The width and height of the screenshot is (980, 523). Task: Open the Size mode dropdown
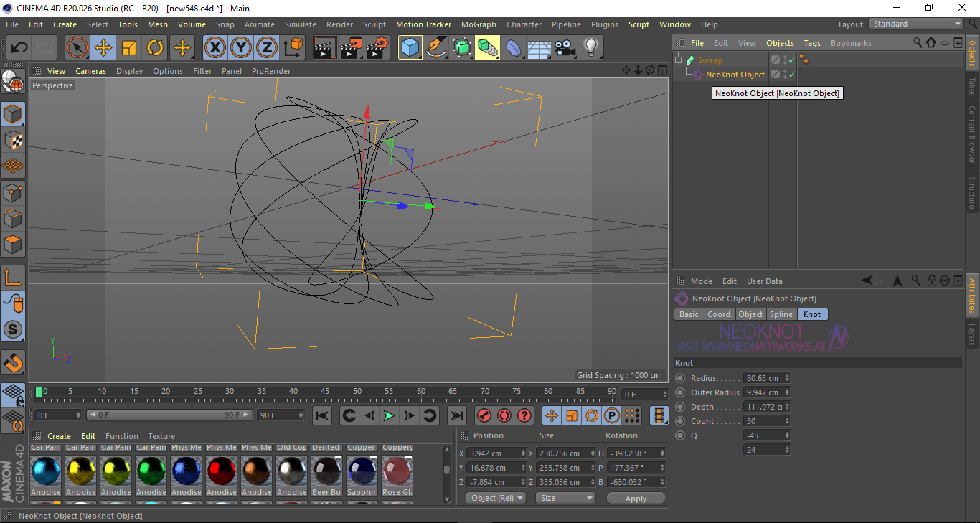click(x=566, y=498)
